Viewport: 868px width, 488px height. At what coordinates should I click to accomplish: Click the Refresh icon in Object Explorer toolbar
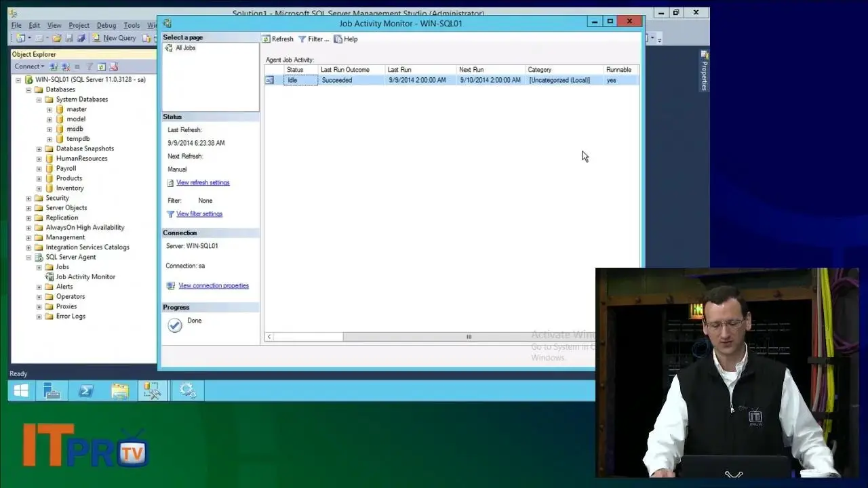coord(102,66)
